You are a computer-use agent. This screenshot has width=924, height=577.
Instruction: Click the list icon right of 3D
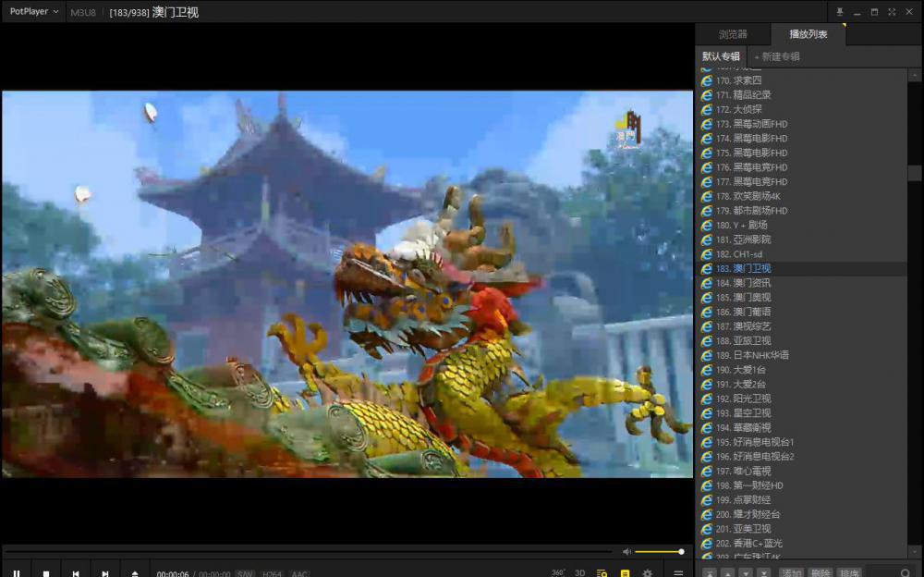pos(602,573)
